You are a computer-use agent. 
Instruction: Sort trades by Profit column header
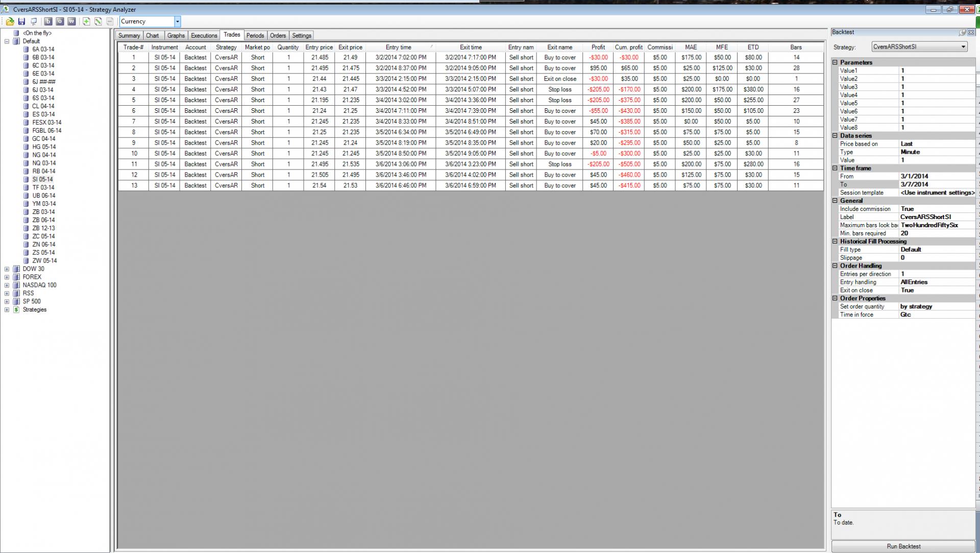598,47
